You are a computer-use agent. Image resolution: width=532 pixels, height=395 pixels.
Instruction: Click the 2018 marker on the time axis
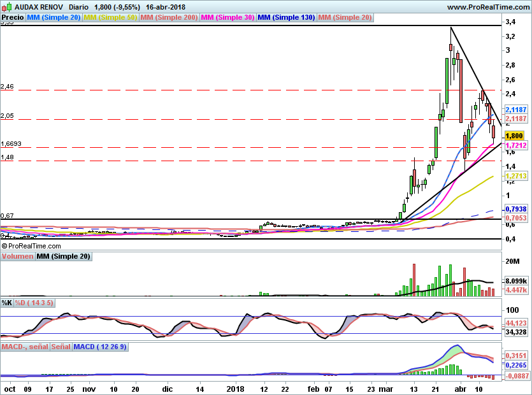[x=236, y=388]
